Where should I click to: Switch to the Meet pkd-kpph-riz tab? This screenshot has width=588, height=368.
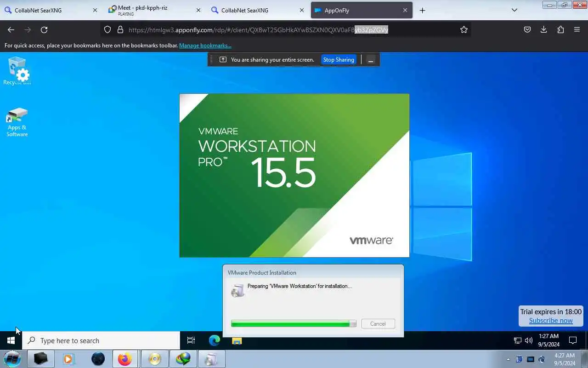click(x=154, y=10)
